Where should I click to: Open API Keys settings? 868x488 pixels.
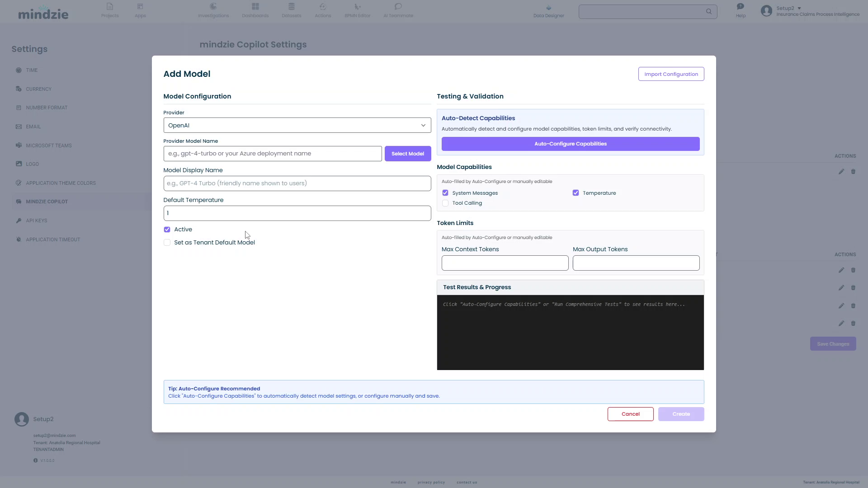point(36,221)
